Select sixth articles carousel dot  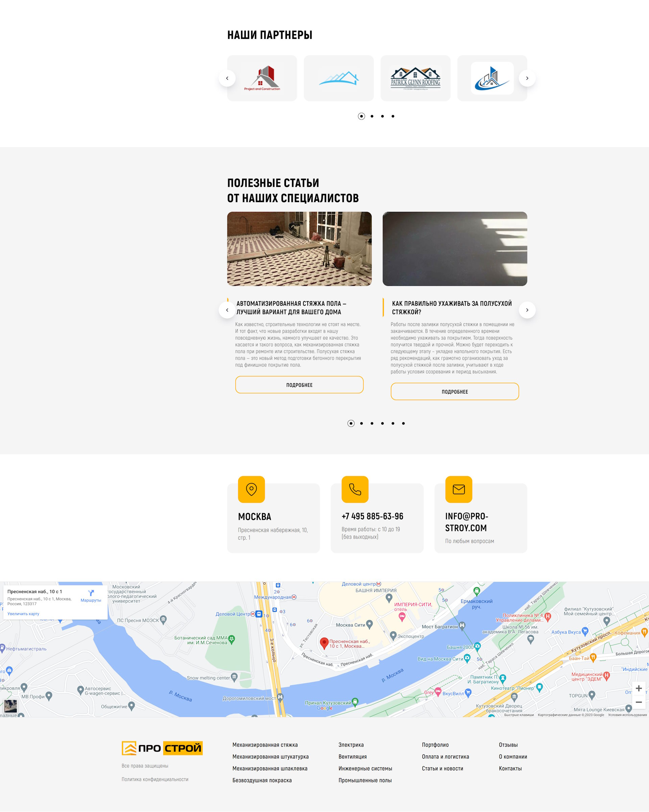[x=403, y=423]
